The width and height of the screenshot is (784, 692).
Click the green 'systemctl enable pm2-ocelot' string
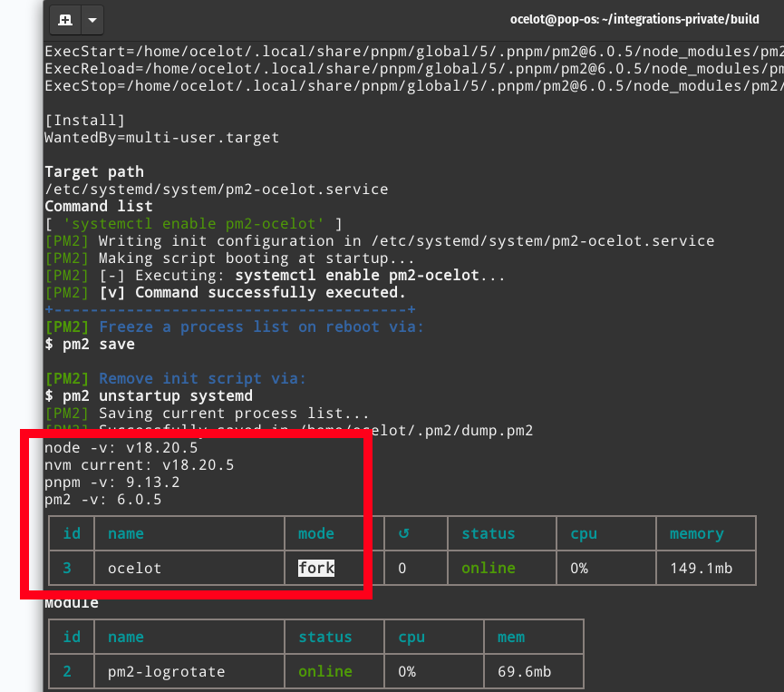[x=193, y=224]
